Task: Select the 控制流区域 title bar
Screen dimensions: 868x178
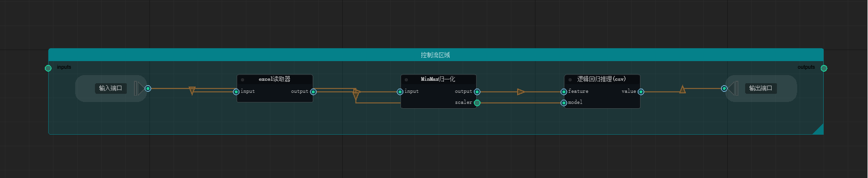Action: point(436,55)
